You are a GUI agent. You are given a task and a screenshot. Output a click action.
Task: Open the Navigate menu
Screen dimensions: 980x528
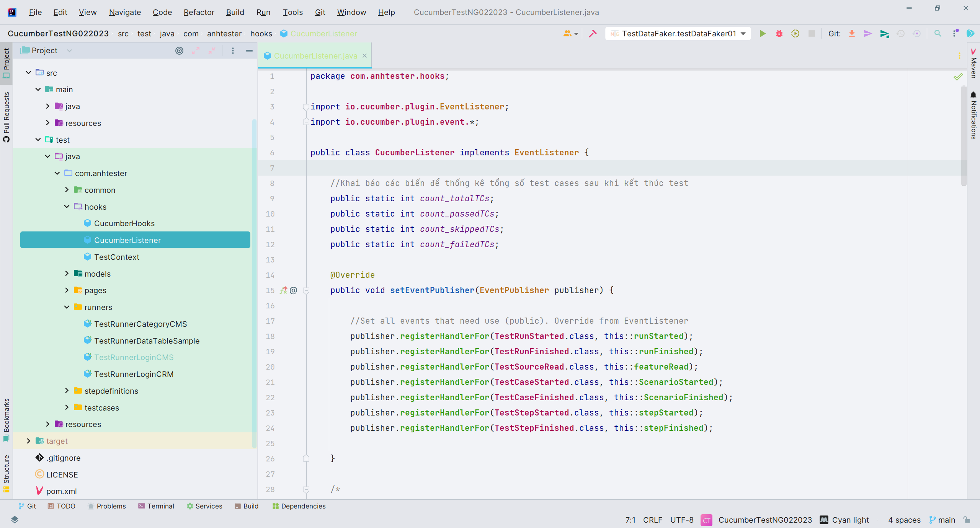(125, 12)
